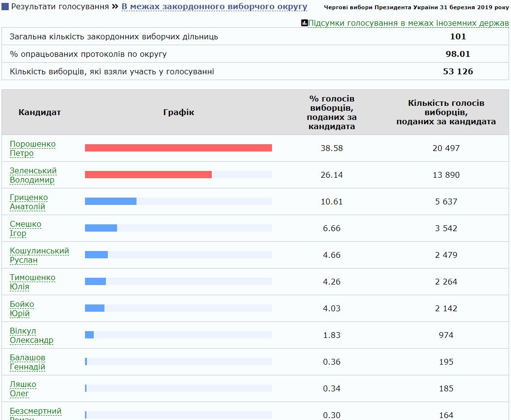Open the В межах закордонного виборчого округу link
Image resolution: width=511 pixels, height=420 pixels.
(214, 7)
